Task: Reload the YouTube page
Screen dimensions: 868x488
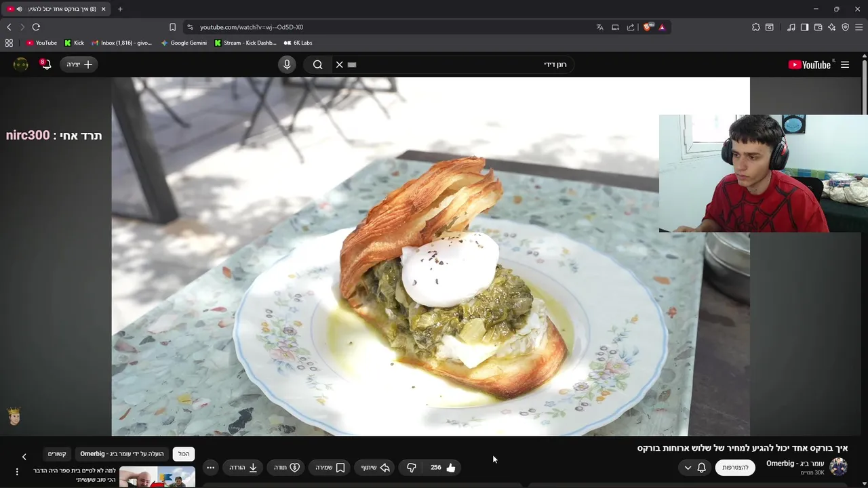Action: (36, 27)
